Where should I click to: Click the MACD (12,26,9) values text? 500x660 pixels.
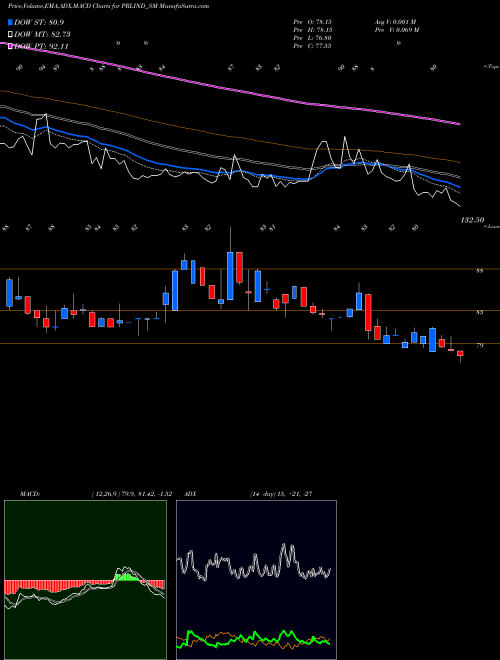(x=131, y=494)
